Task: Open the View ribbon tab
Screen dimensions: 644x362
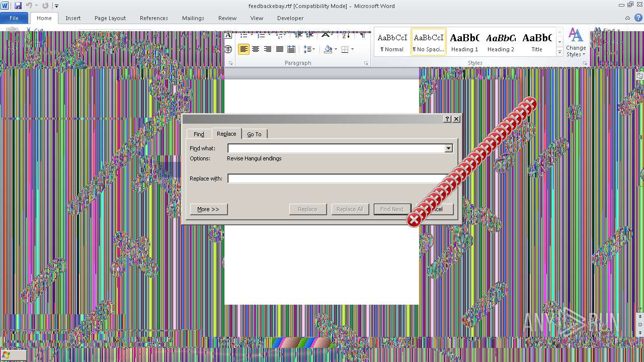Action: [257, 18]
